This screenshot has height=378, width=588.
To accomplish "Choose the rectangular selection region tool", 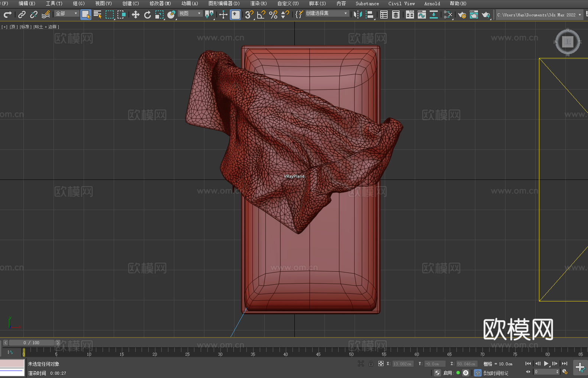I will point(110,14).
